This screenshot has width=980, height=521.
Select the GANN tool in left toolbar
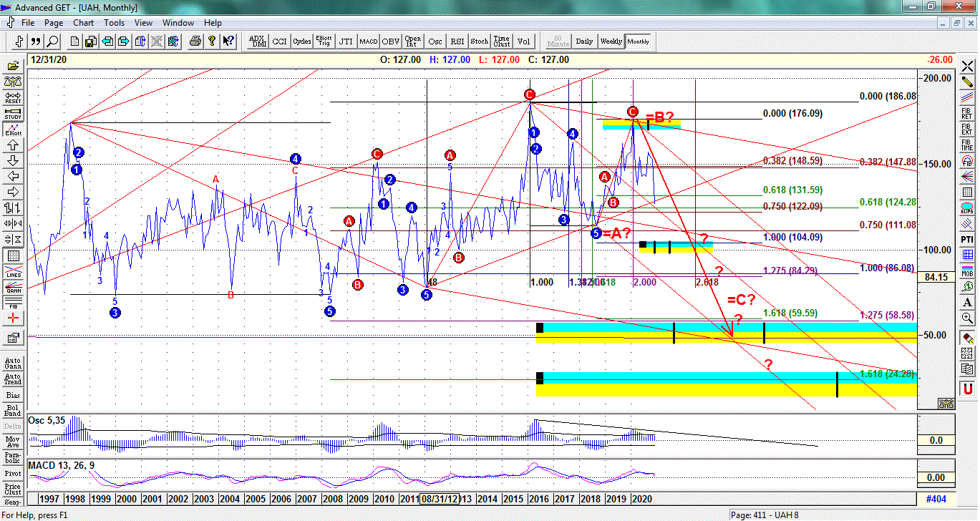pyautogui.click(x=13, y=287)
